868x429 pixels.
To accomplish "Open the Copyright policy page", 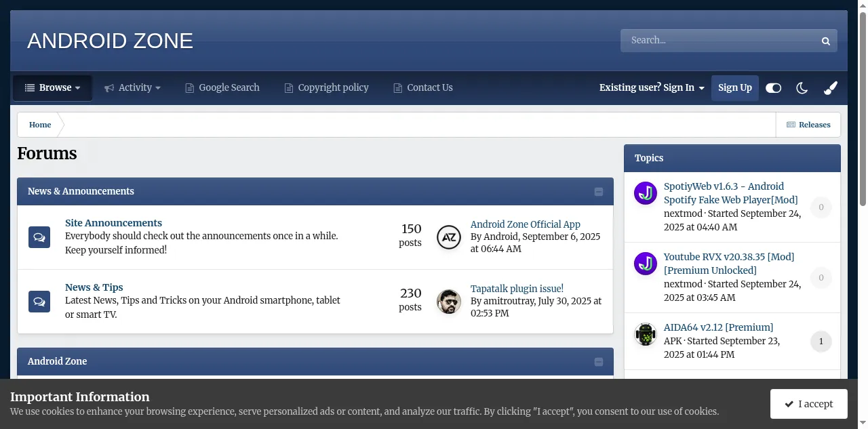I will click(326, 88).
